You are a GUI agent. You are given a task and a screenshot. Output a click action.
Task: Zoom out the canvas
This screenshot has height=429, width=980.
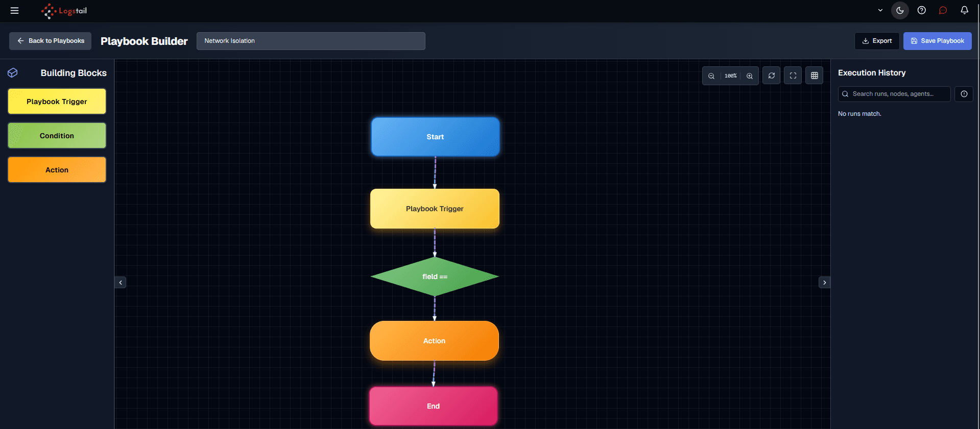point(711,76)
